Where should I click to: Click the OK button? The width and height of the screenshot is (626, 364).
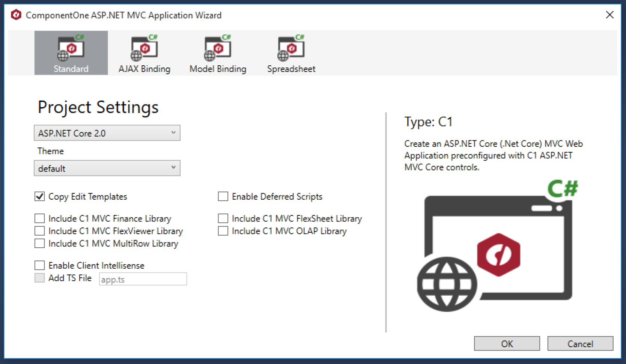coord(507,343)
